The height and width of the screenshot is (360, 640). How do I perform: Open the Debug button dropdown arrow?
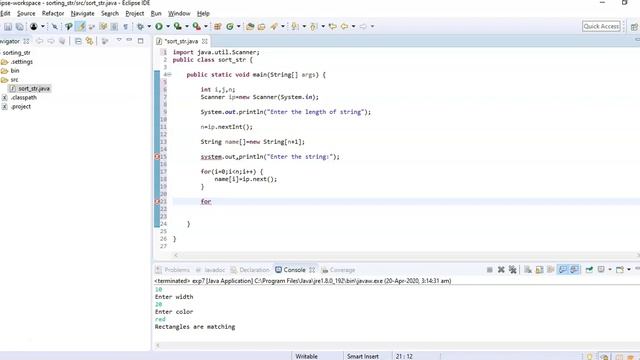coord(149,27)
